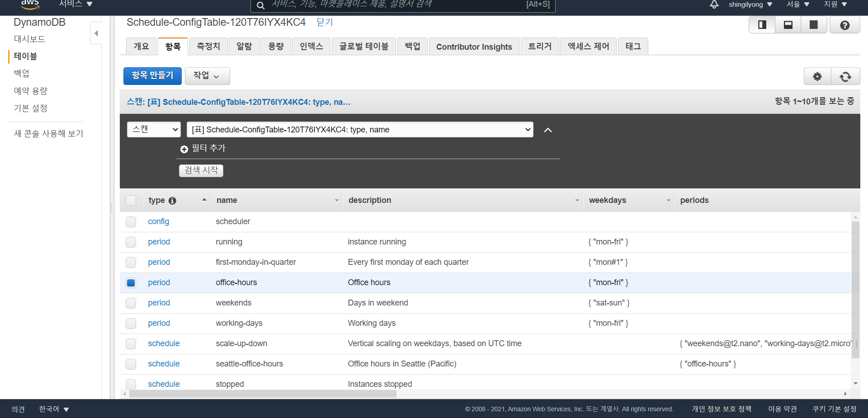Open the 지원 support dropdown

[835, 5]
